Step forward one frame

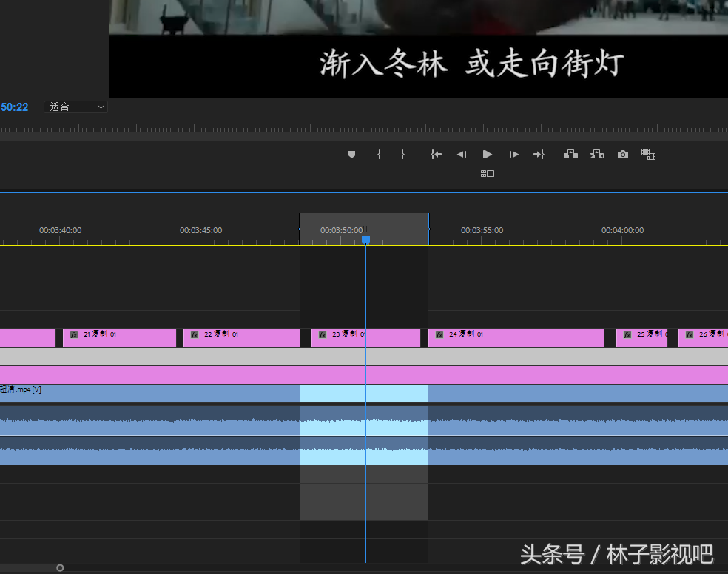click(513, 155)
